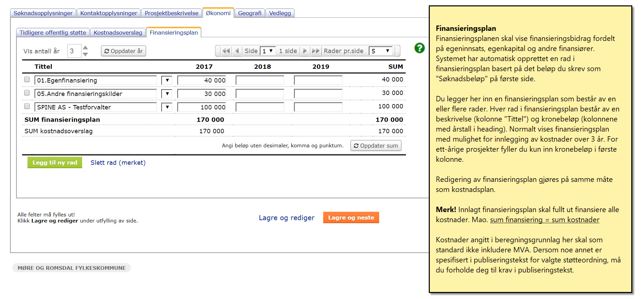
Task: Open dropdown next to 01.Egenfinansiering
Action: (167, 80)
